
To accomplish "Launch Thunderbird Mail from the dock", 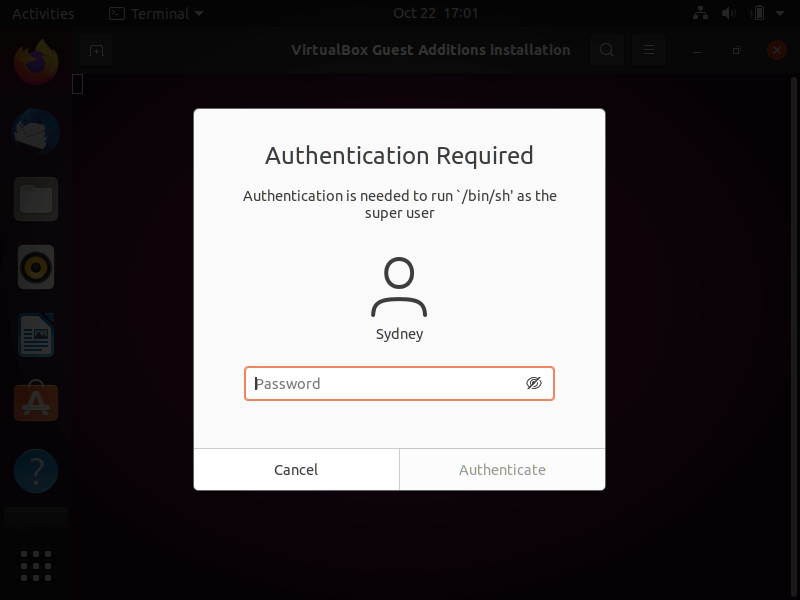I will 35,131.
